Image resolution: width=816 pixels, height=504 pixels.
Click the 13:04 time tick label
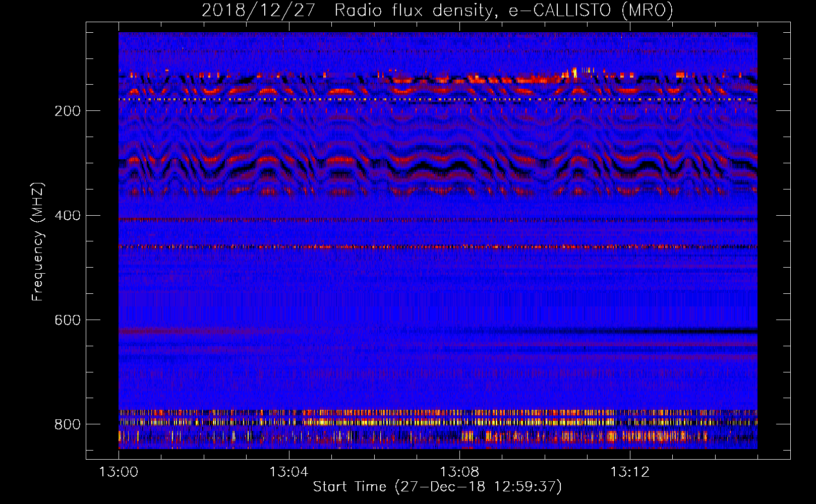[288, 472]
